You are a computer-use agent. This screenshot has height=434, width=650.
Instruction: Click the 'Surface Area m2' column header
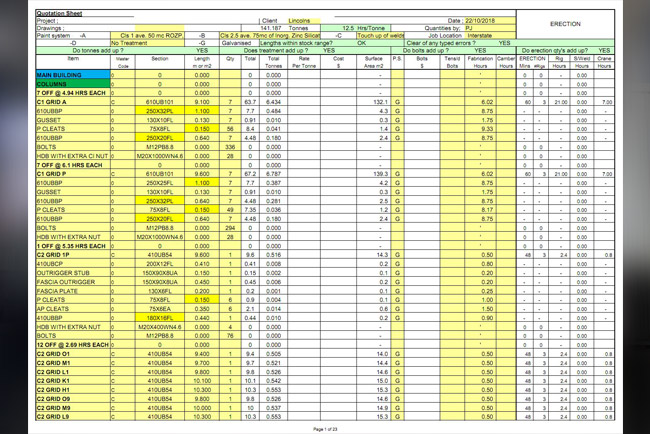pyautogui.click(x=373, y=62)
